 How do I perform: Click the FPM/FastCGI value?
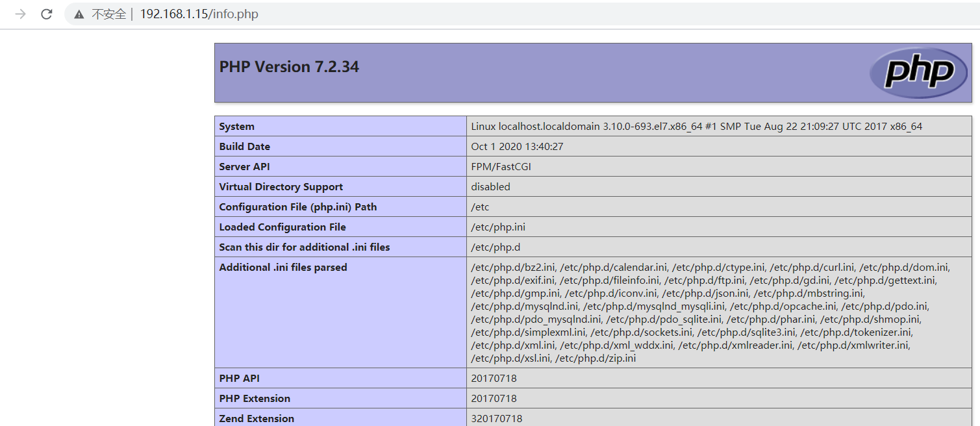click(x=501, y=167)
